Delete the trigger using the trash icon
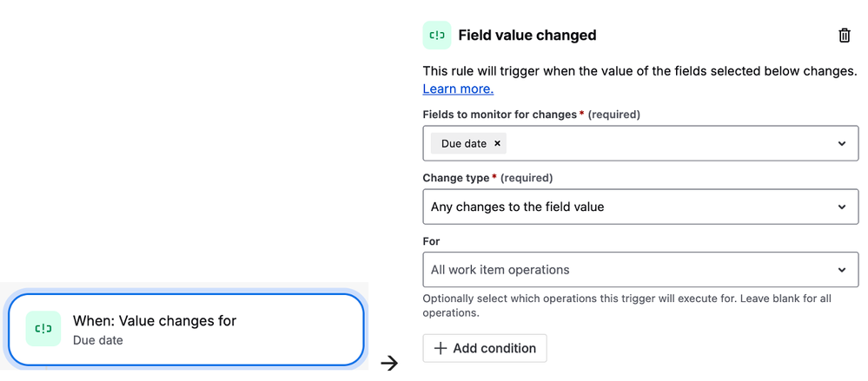This screenshot has height=381, width=868. tap(844, 36)
